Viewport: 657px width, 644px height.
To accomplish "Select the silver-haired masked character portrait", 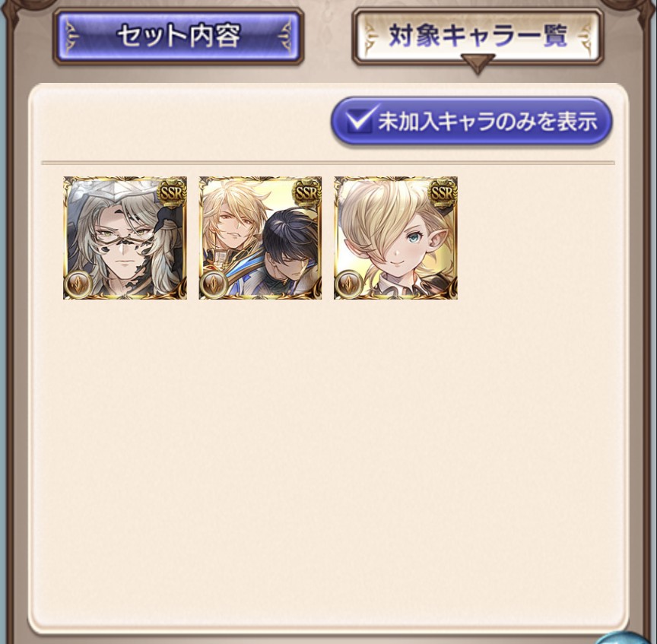I will tap(125, 237).
